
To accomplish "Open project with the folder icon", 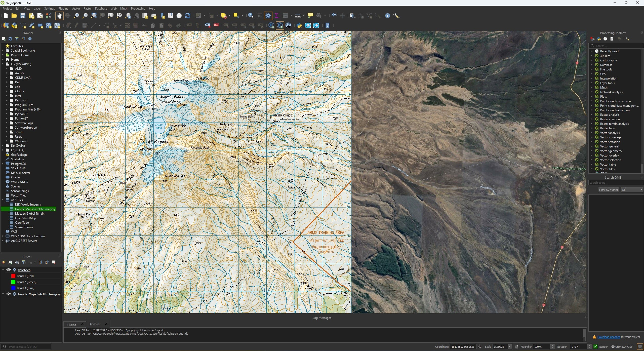I will pyautogui.click(x=14, y=16).
